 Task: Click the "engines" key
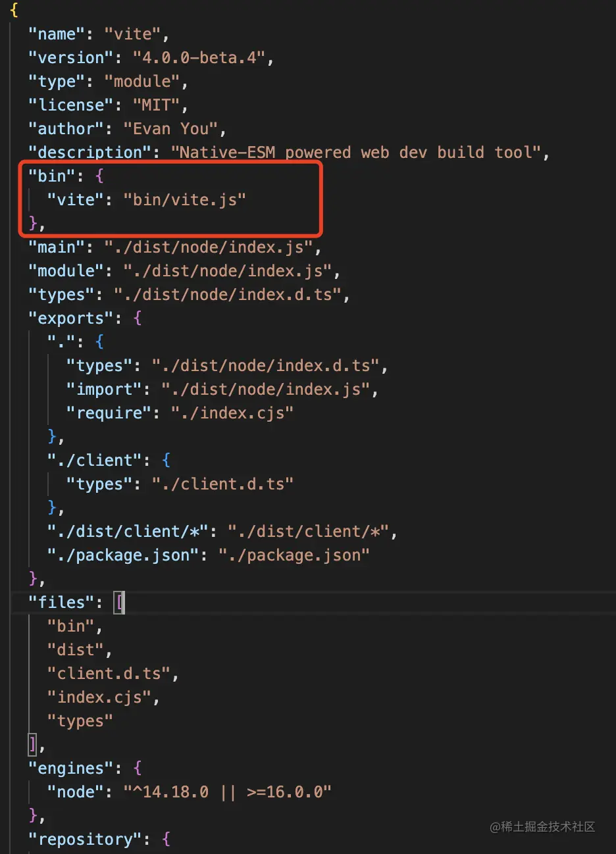coord(71,768)
